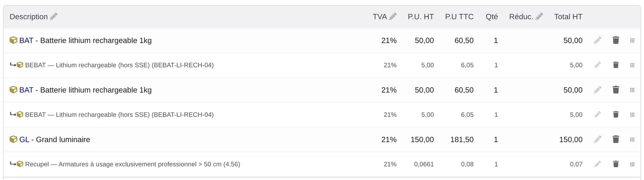Delete the GL Grand luminaire line

click(616, 139)
